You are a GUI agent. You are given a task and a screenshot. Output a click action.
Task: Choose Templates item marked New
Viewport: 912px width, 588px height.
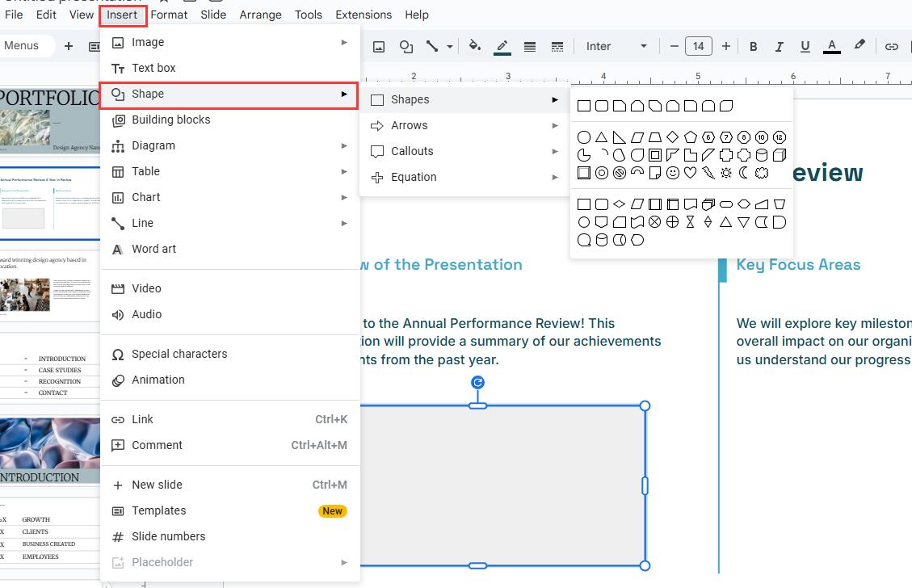point(229,510)
